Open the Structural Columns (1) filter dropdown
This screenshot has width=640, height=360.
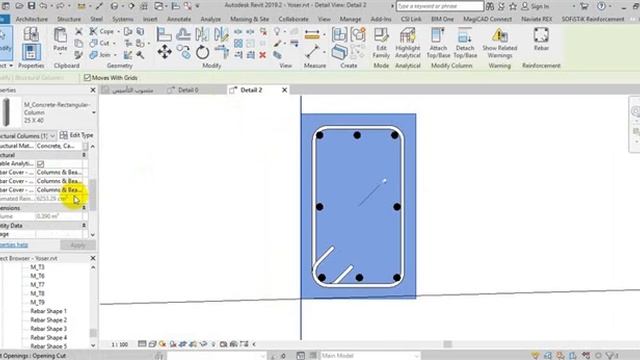52,136
